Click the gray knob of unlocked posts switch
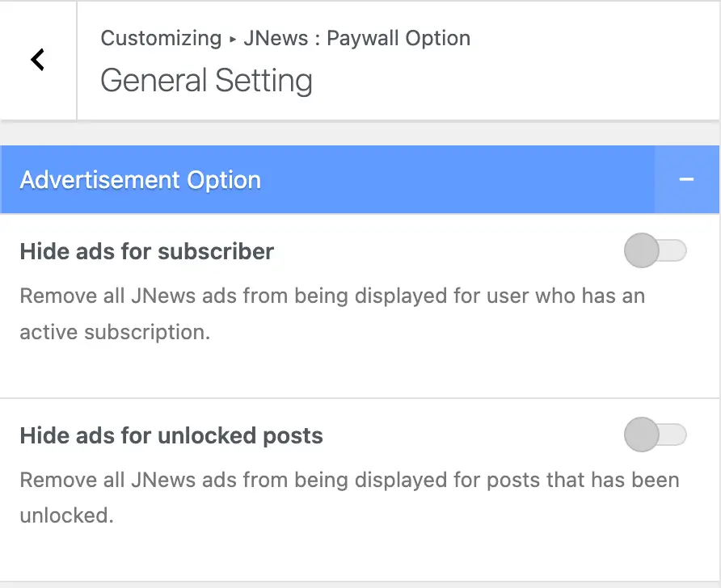The image size is (721, 588). [642, 435]
